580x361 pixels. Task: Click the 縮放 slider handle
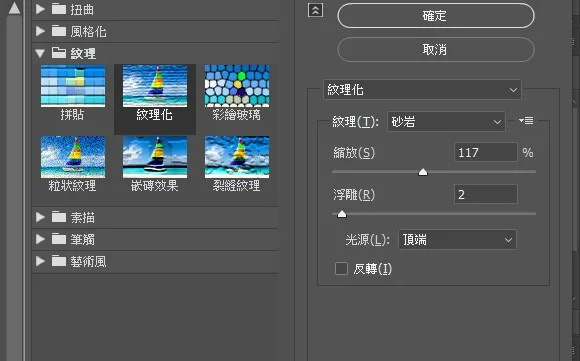coord(423,172)
